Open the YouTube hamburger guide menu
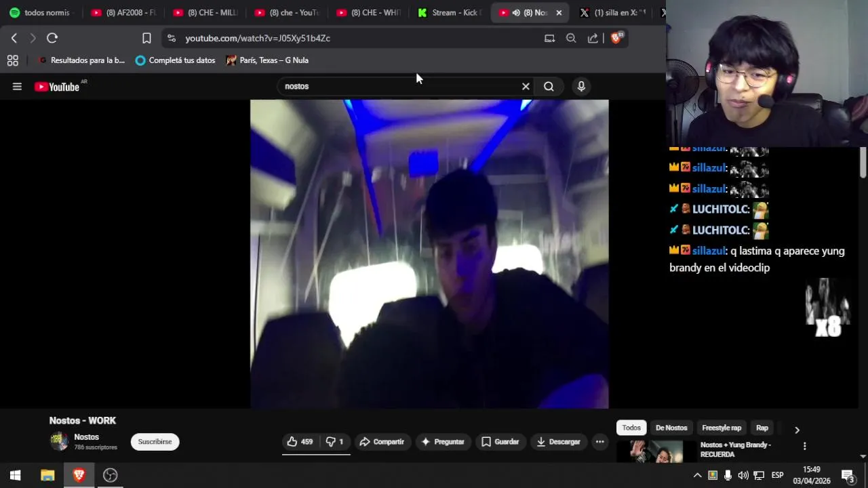The height and width of the screenshot is (488, 868). (x=17, y=86)
